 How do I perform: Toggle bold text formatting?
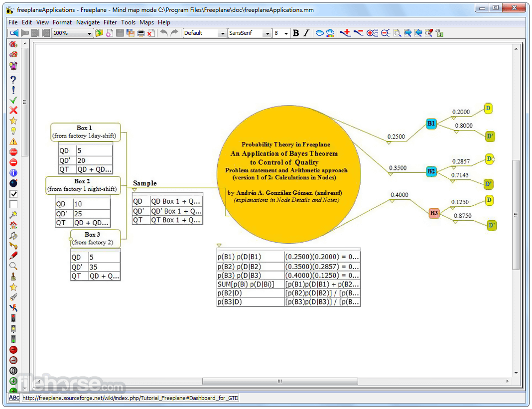coord(296,33)
